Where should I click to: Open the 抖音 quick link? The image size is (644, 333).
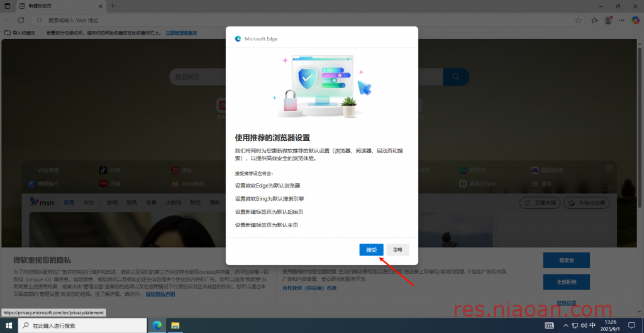[110, 170]
